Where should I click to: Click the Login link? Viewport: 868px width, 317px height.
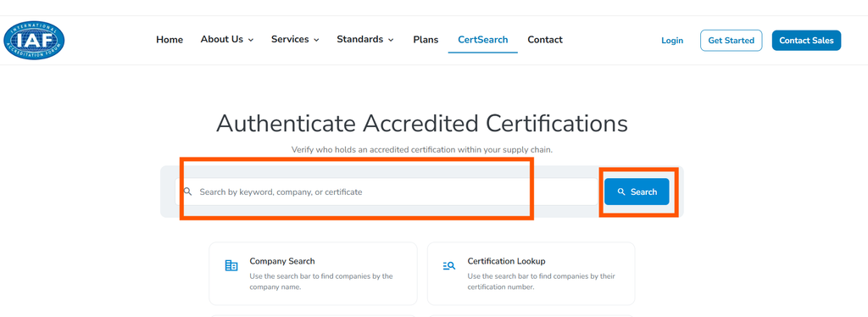(672, 41)
